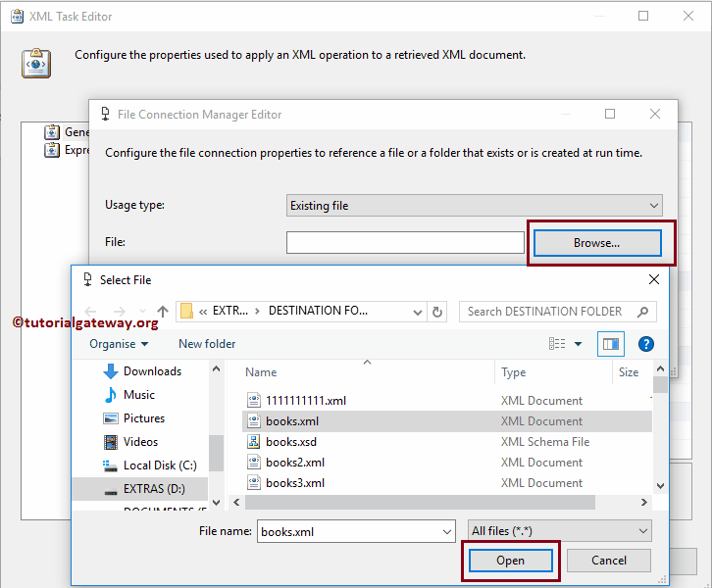This screenshot has width=712, height=588.
Task: Click the Pictures folder icon
Action: tap(111, 418)
